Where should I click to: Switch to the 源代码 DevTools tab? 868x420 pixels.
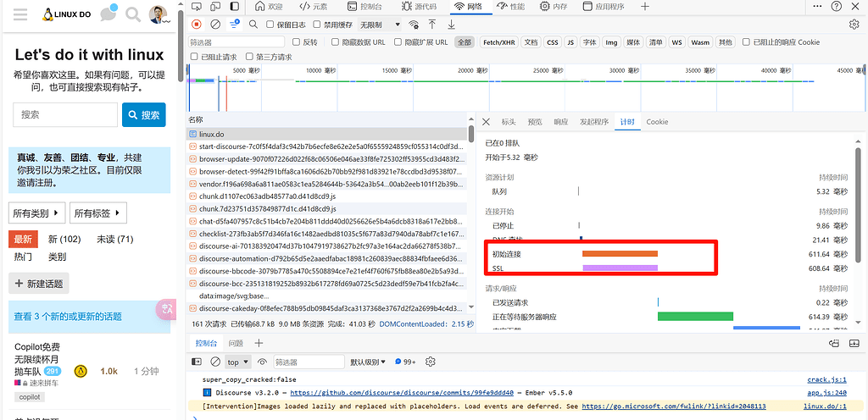(x=419, y=7)
